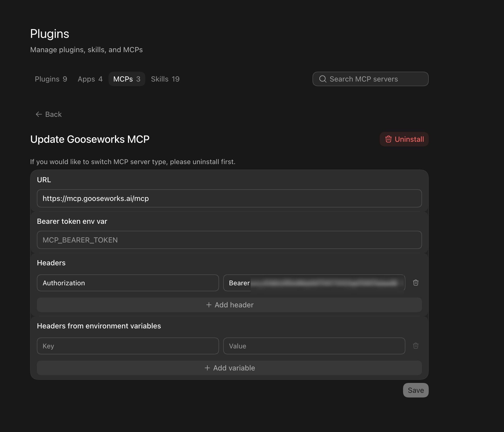The width and height of the screenshot is (504, 432).
Task: Click the 'Bearer token env var' label
Action: pos(72,221)
